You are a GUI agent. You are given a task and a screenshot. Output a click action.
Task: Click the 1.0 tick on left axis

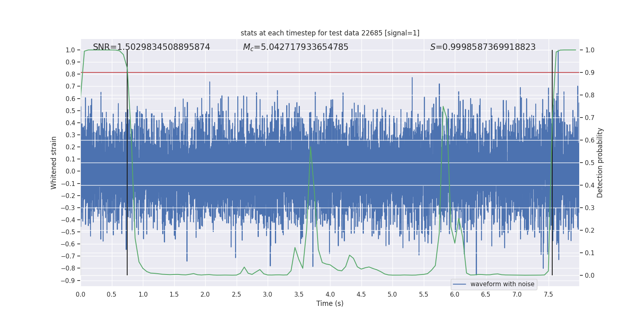point(70,50)
